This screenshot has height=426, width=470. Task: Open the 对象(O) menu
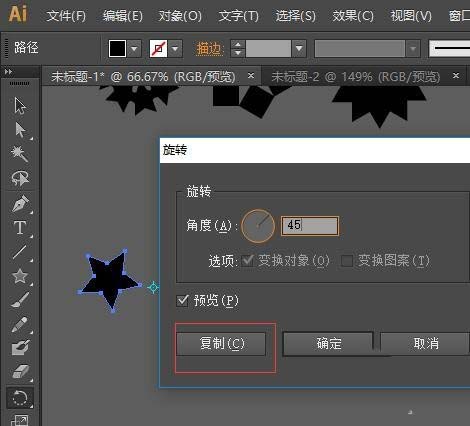click(x=180, y=16)
